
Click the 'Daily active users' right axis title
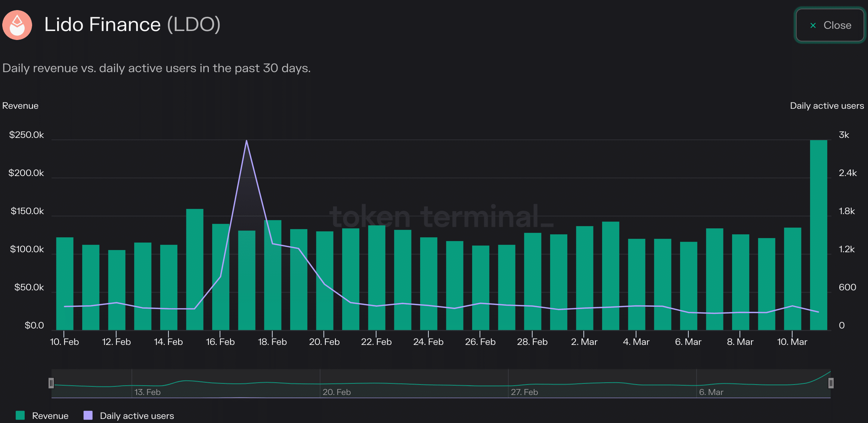click(x=827, y=106)
